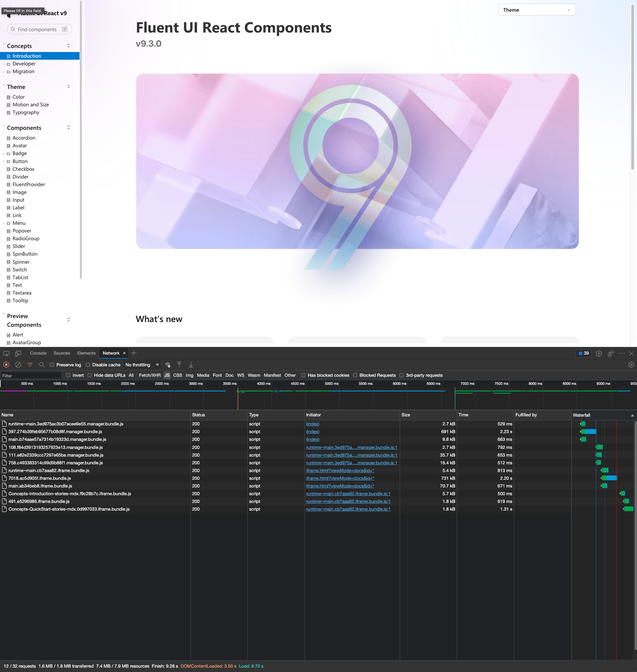
Task: Enable Disable cache checkbox
Action: pos(88,365)
